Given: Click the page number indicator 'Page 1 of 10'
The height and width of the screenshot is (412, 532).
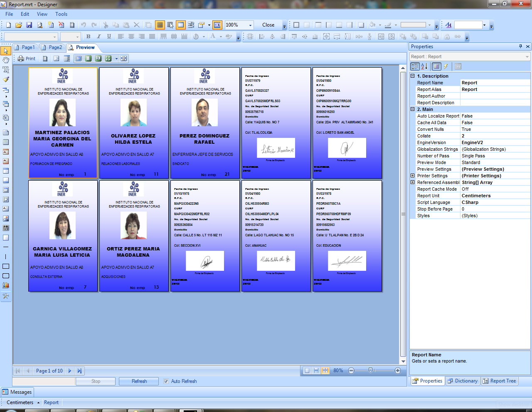Looking at the screenshot, I should tap(49, 371).
